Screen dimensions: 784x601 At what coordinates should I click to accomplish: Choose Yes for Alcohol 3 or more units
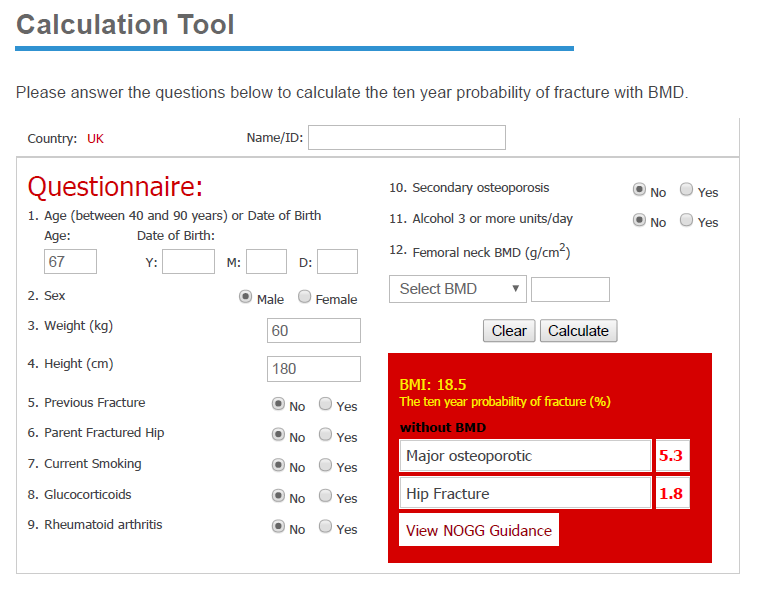click(686, 220)
